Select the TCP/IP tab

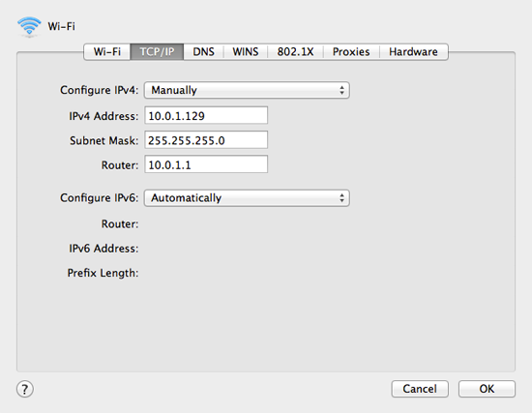pos(157,51)
